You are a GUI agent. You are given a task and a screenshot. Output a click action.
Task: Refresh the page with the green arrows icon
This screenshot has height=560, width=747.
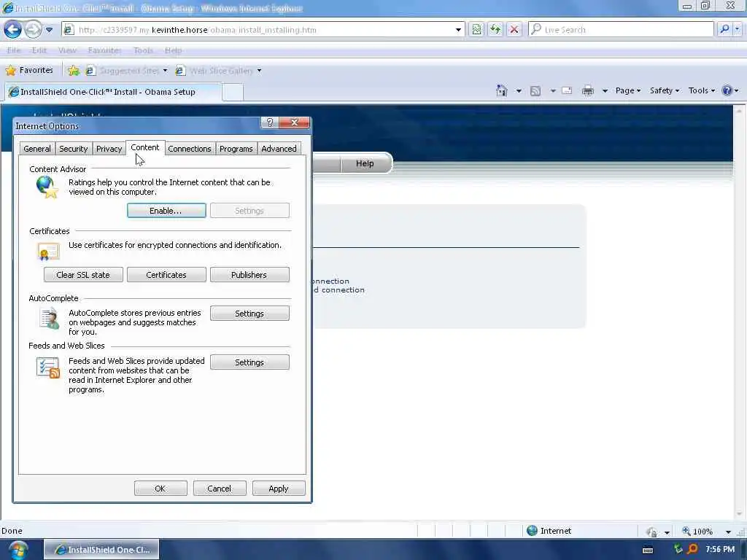coord(495,29)
